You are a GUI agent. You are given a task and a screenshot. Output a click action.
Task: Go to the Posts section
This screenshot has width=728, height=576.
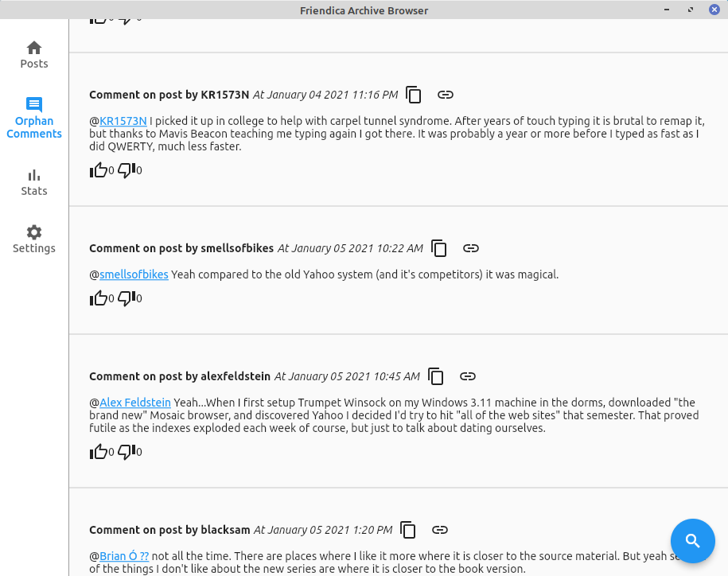[x=34, y=54]
